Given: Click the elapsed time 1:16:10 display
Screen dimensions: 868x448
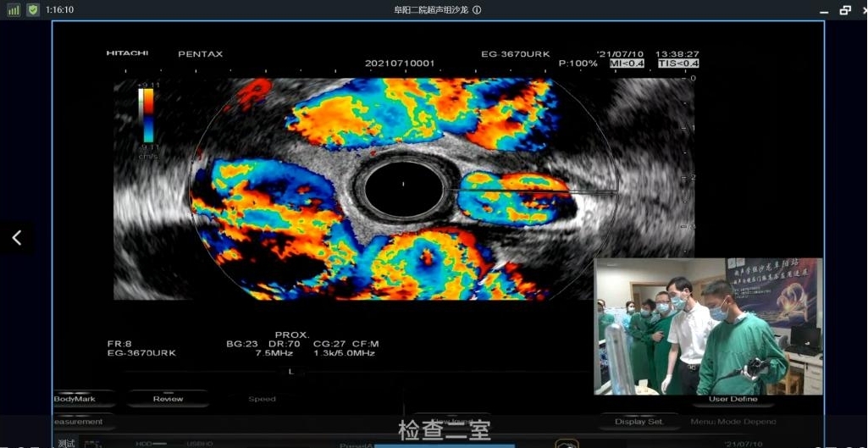Looking at the screenshot, I should pyautogui.click(x=60, y=9).
